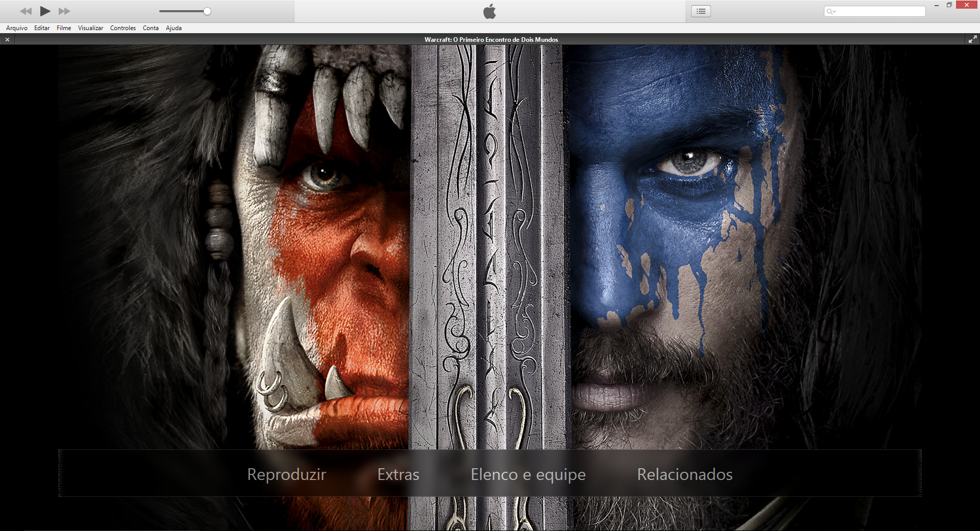Open the Extras section
This screenshot has width=980, height=531.
click(x=398, y=474)
